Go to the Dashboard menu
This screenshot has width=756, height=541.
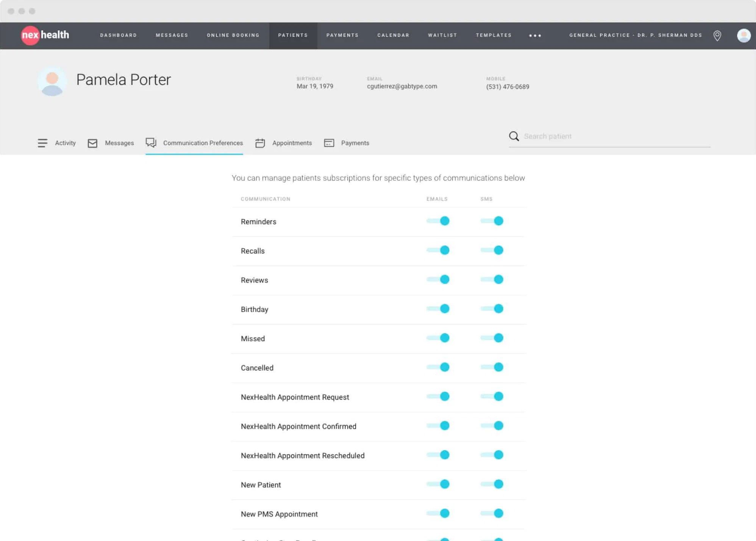(118, 35)
